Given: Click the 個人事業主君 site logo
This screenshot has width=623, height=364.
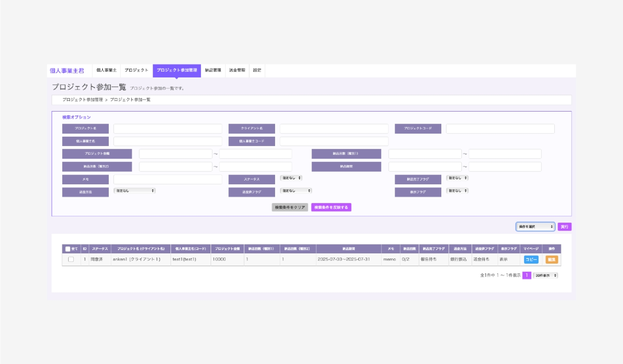Looking at the screenshot, I should [67, 71].
